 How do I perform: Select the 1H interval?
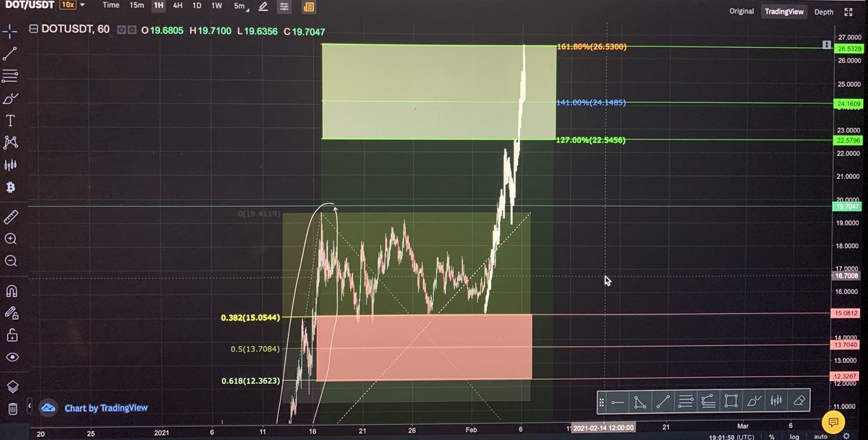point(158,6)
